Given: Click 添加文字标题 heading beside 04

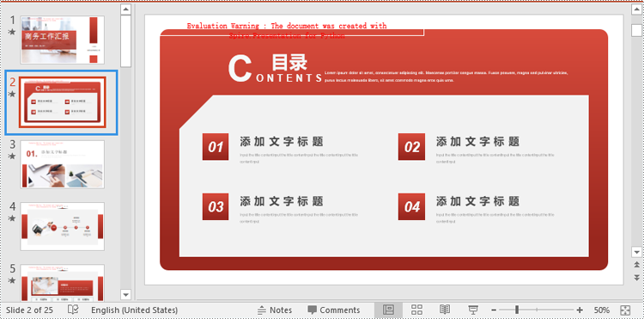Looking at the screenshot, I should [477, 201].
